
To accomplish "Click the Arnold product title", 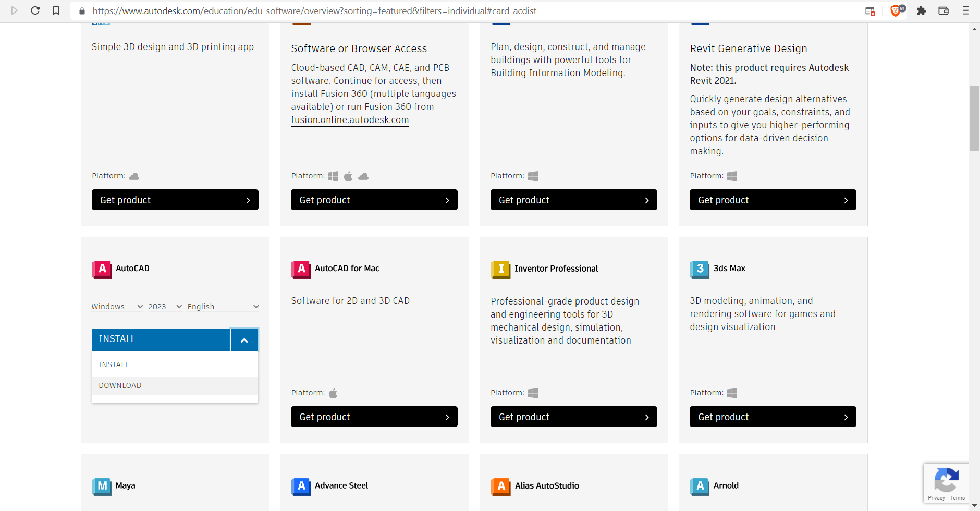I will (726, 485).
